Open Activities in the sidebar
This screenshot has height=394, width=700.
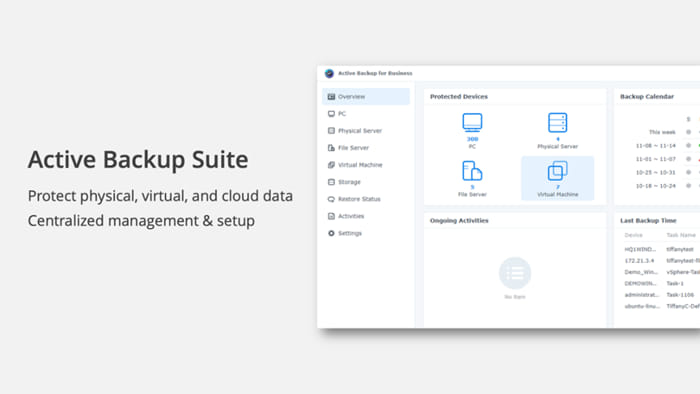coord(366,216)
